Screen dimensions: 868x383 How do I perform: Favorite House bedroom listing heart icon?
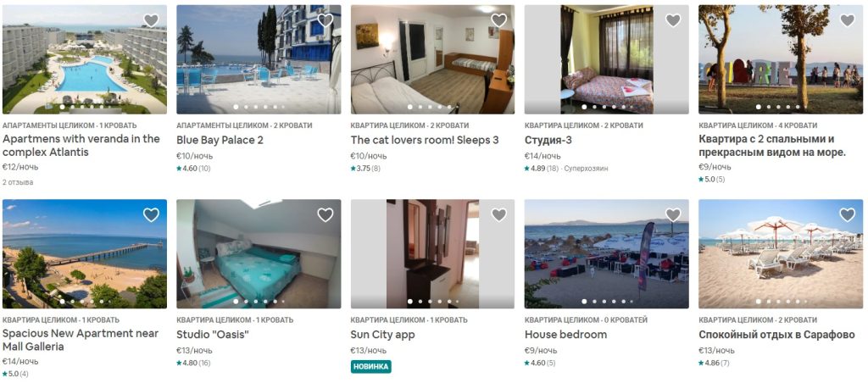coord(673,214)
